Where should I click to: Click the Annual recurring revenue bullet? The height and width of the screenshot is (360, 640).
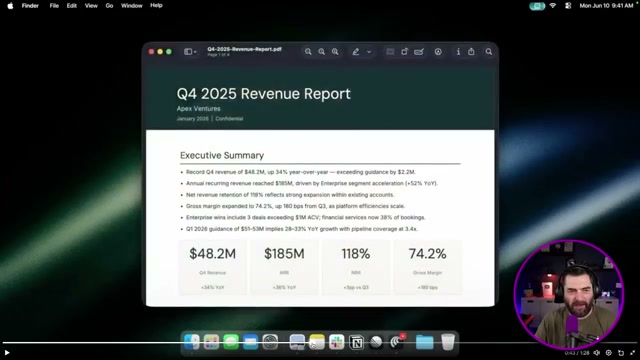point(311,183)
